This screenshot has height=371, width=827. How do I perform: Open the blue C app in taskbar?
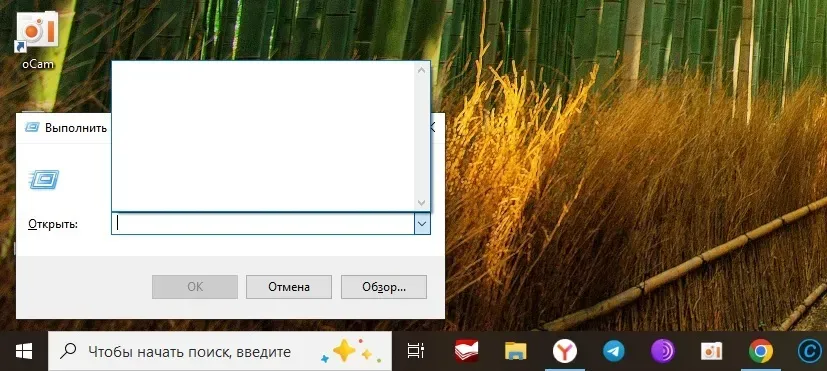(x=810, y=352)
